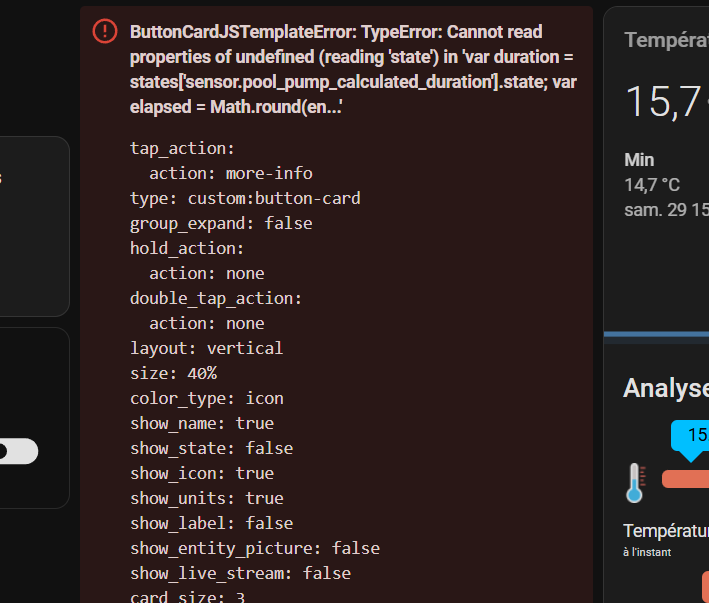Click the ButtonCardJSTemplateError message text
Screen dimensions: 709x603
[x=353, y=69]
